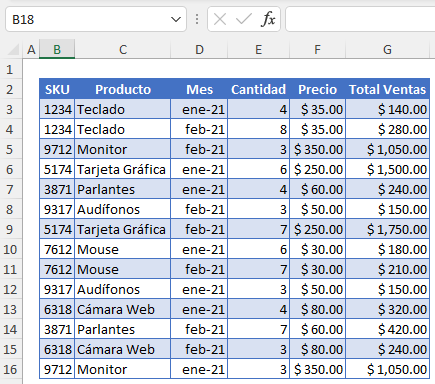Click Teclado cell in row 3
Viewport: 435px width, 384px height.
click(123, 109)
